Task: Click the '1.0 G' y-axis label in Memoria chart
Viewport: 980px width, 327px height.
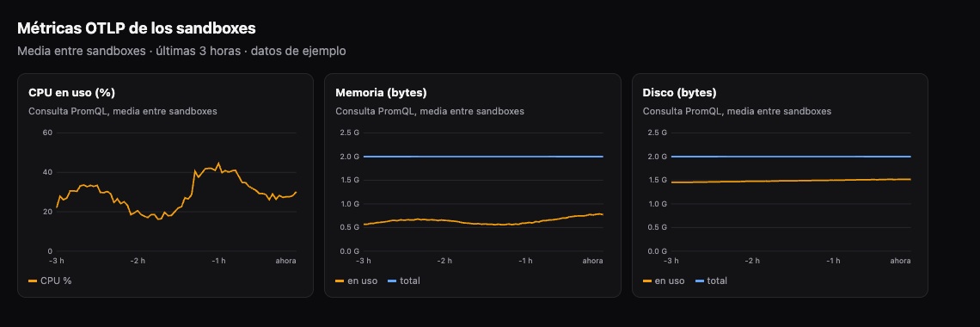Action: pyautogui.click(x=349, y=204)
